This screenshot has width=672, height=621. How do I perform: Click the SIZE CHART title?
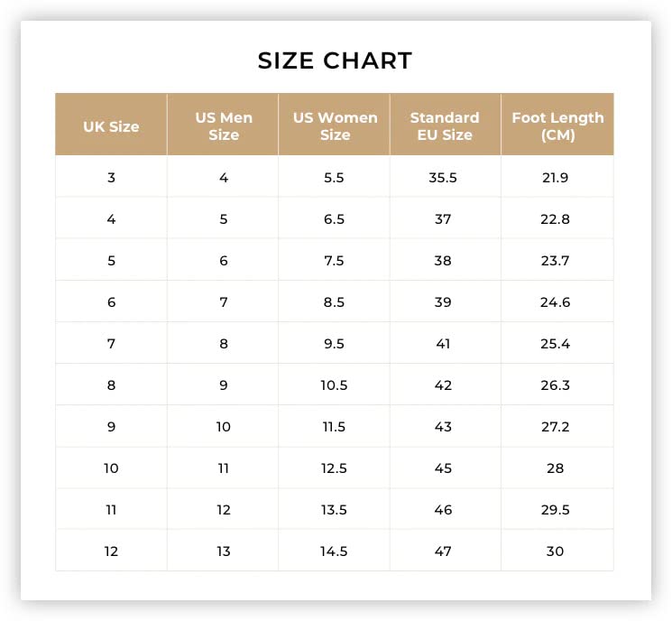pyautogui.click(x=335, y=60)
